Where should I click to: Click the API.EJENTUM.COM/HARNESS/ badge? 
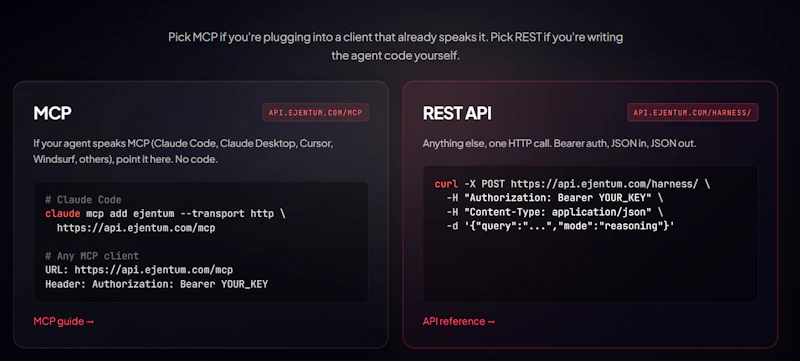click(692, 113)
